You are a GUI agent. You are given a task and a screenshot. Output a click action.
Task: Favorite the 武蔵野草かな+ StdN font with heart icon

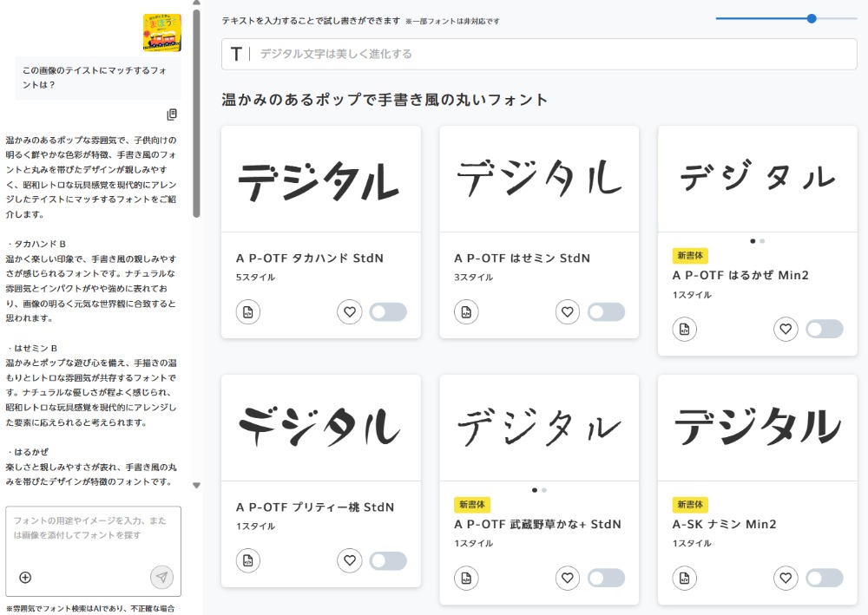568,578
